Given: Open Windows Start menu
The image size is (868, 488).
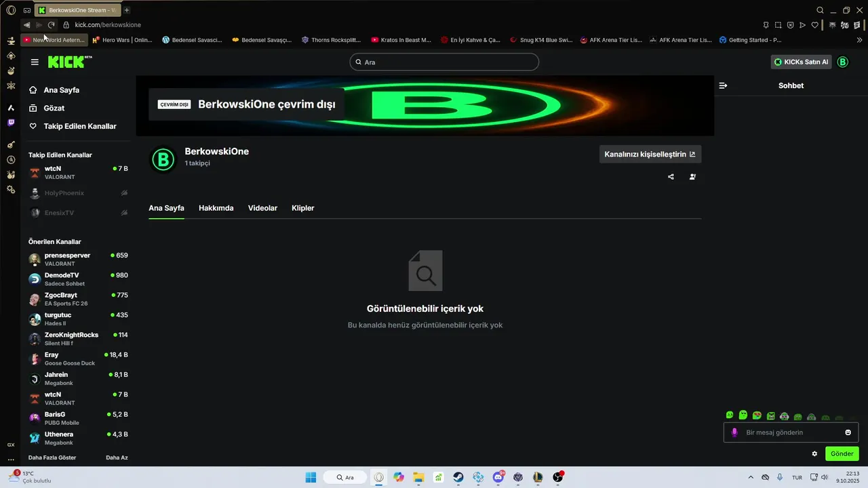Looking at the screenshot, I should [x=311, y=477].
